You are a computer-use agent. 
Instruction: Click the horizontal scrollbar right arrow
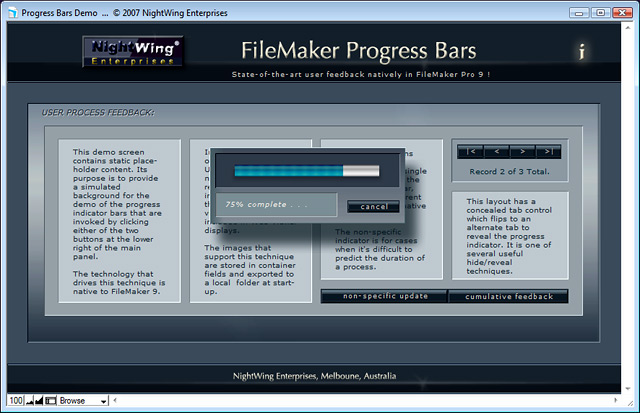616,400
